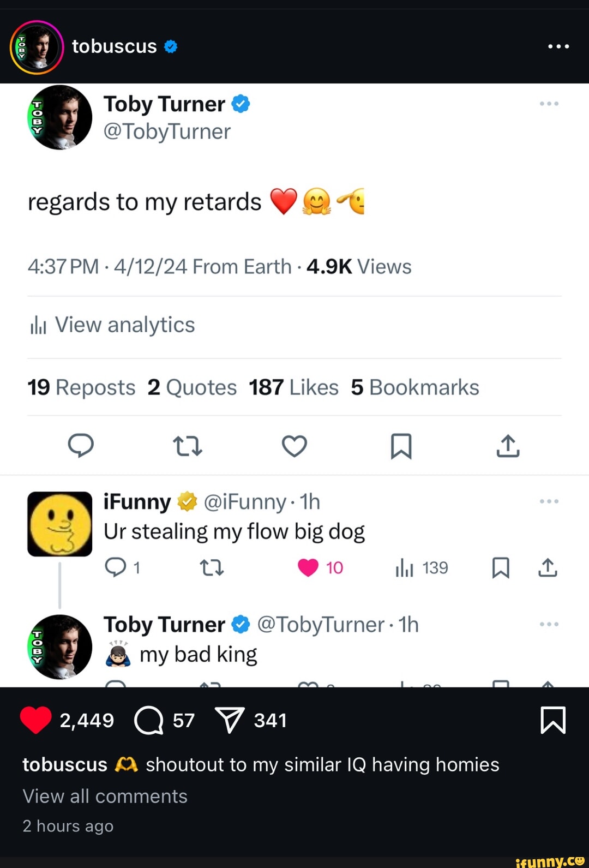
Task: Tap the main tweet's repost arrows icon
Action: 188,445
